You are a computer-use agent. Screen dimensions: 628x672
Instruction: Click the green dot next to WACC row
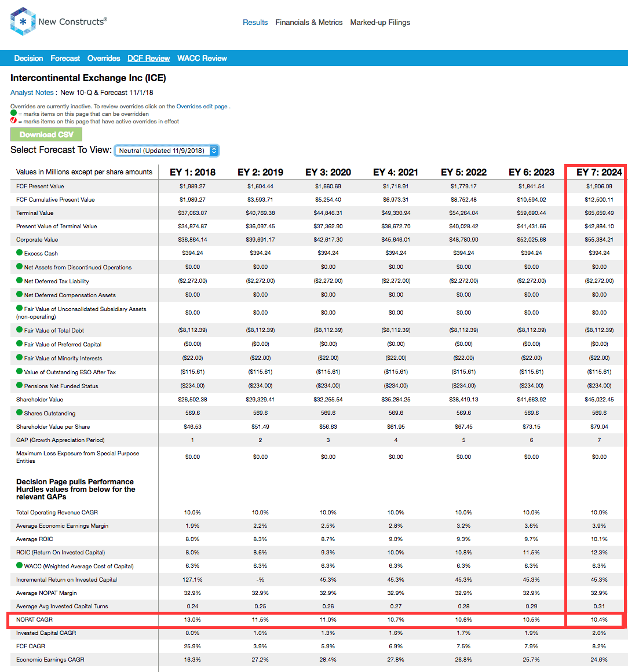coord(19,565)
